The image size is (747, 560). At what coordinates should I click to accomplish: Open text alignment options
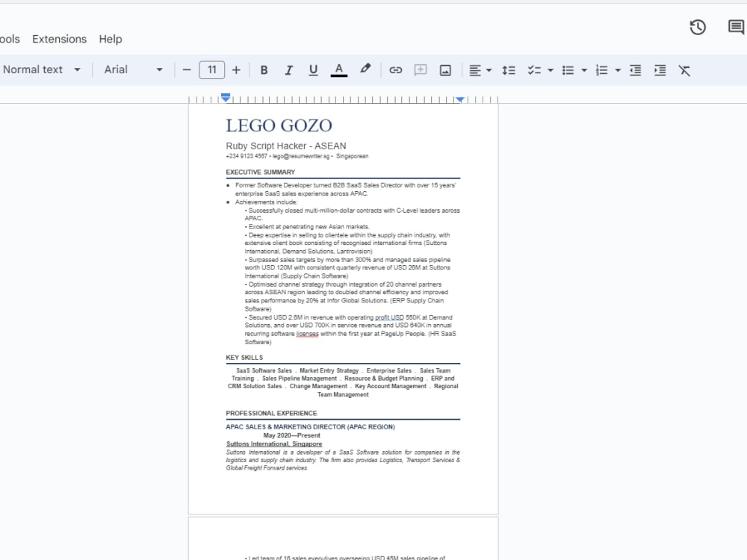click(x=480, y=70)
